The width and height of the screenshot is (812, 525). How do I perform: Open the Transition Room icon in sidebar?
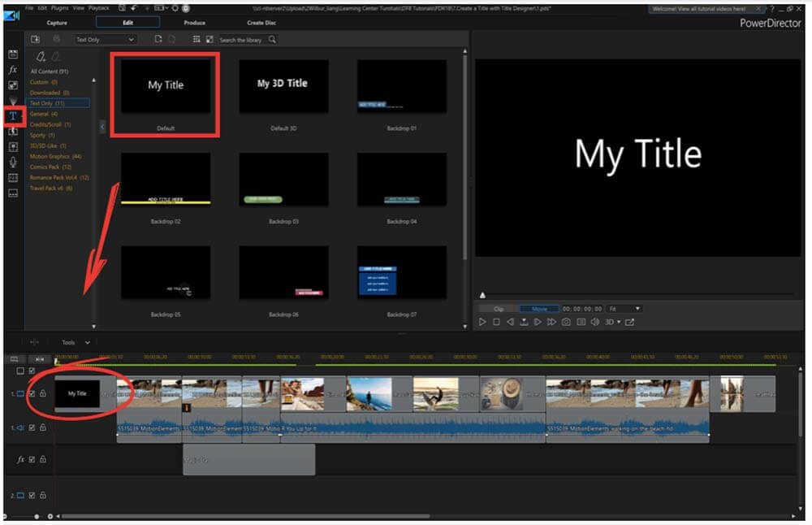point(14,131)
